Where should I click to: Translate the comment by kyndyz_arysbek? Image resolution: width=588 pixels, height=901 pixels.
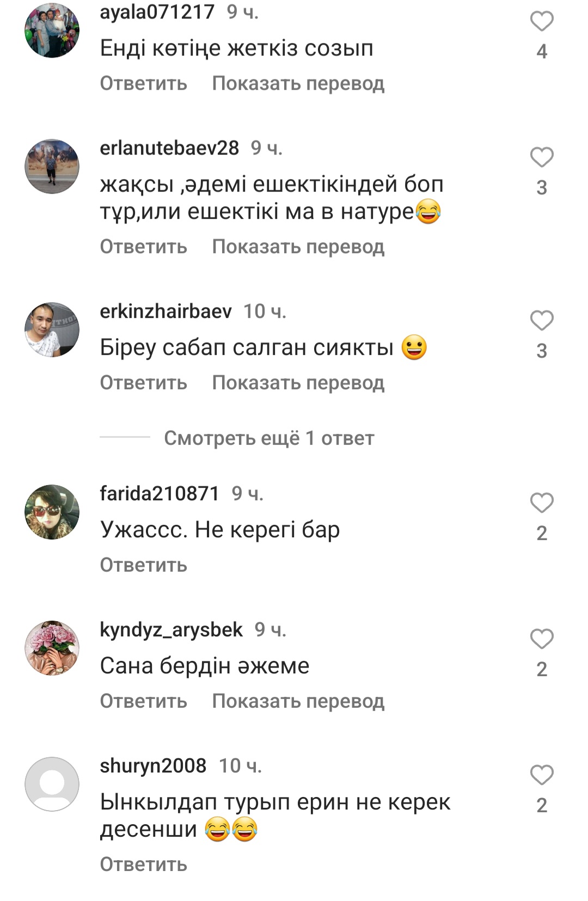(298, 701)
